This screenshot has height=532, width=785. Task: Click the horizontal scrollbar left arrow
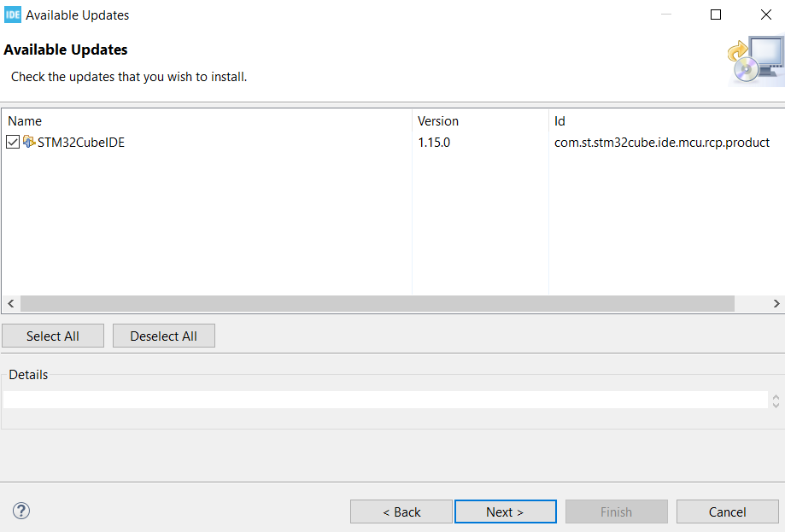pyautogui.click(x=10, y=304)
